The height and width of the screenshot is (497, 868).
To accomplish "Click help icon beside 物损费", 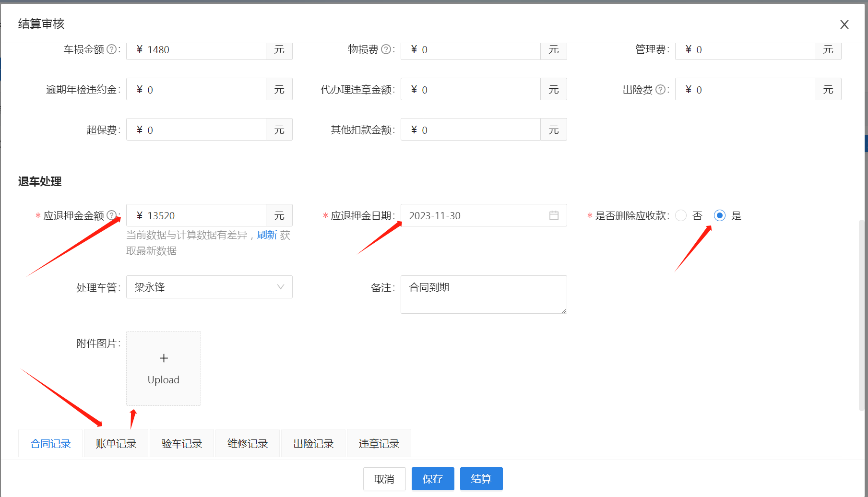I will [386, 49].
